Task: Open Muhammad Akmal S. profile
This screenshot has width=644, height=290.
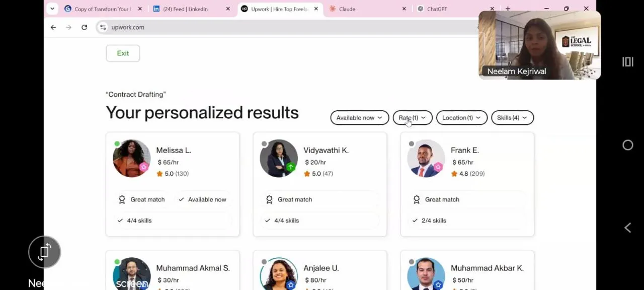Action: 193,268
